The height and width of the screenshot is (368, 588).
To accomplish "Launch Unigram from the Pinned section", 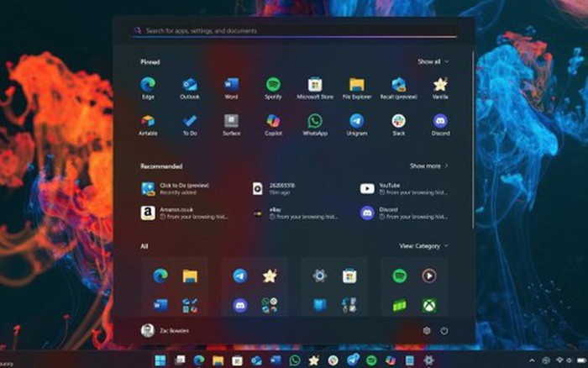I will point(357,124).
